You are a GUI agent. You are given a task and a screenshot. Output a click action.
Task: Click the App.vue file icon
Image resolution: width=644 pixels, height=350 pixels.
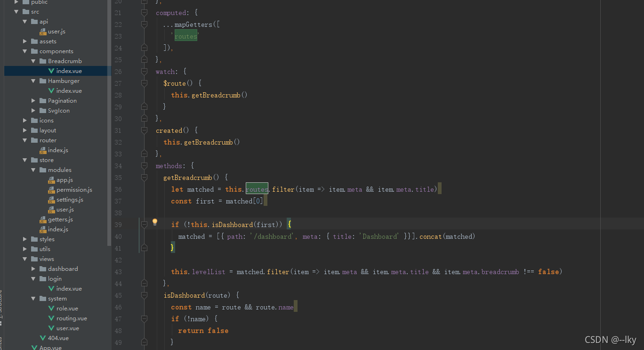(34, 348)
